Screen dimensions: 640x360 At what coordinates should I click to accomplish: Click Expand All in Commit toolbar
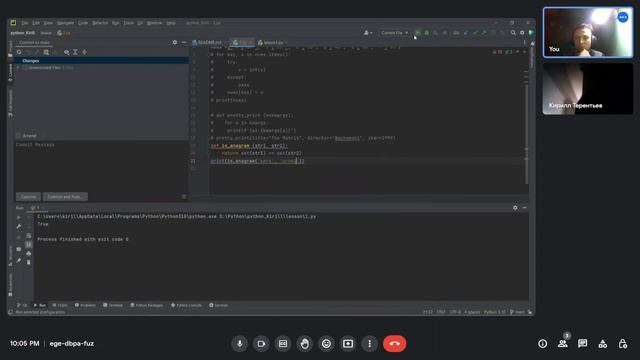(76, 52)
